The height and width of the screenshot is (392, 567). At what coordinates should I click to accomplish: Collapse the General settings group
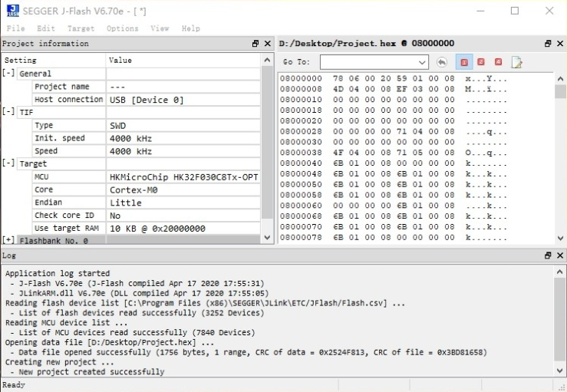pyautogui.click(x=8, y=73)
